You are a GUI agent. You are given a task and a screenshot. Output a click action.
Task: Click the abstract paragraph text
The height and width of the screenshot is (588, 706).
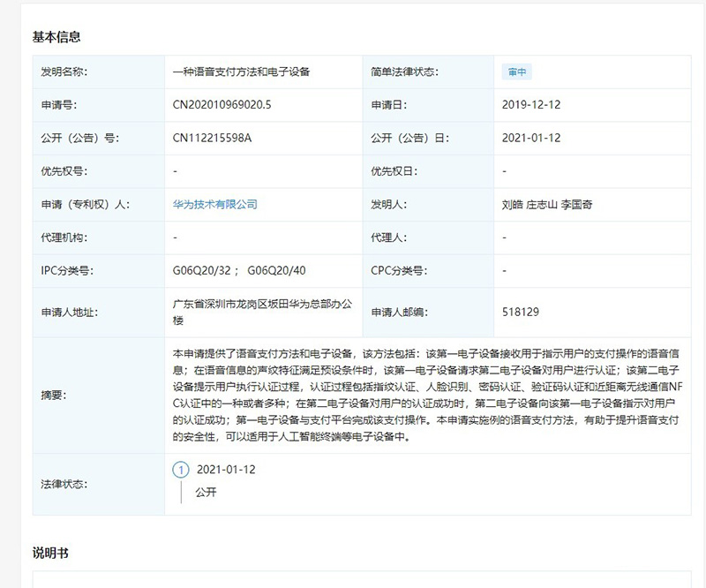pyautogui.click(x=425, y=395)
